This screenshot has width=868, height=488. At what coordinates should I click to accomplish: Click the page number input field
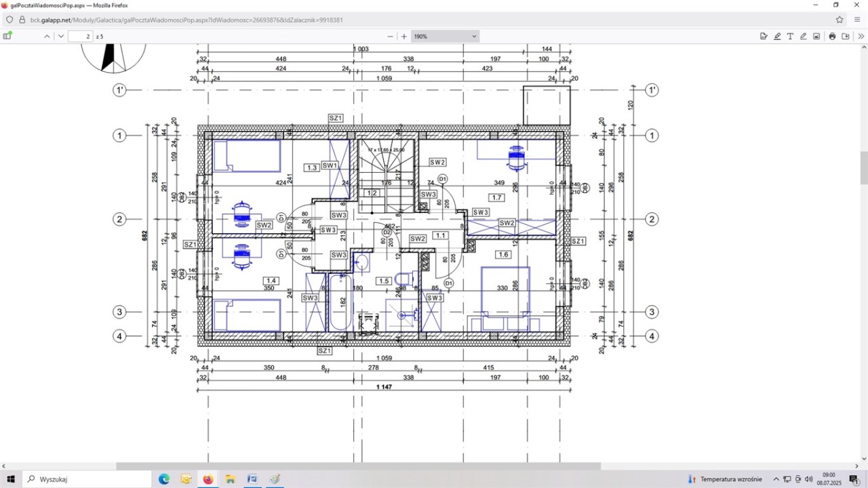click(x=80, y=37)
